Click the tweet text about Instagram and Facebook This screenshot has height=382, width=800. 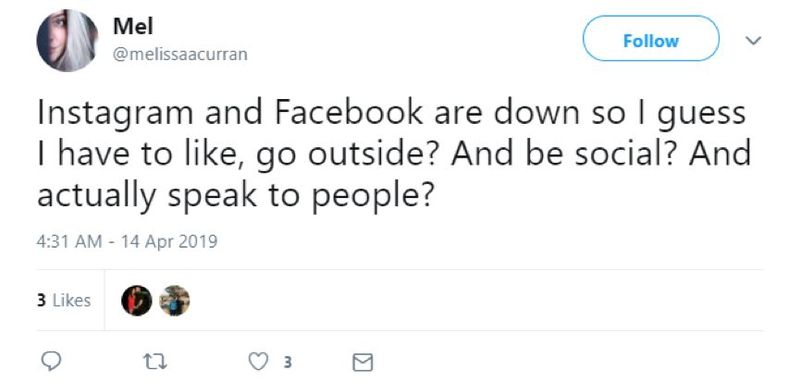[394, 154]
